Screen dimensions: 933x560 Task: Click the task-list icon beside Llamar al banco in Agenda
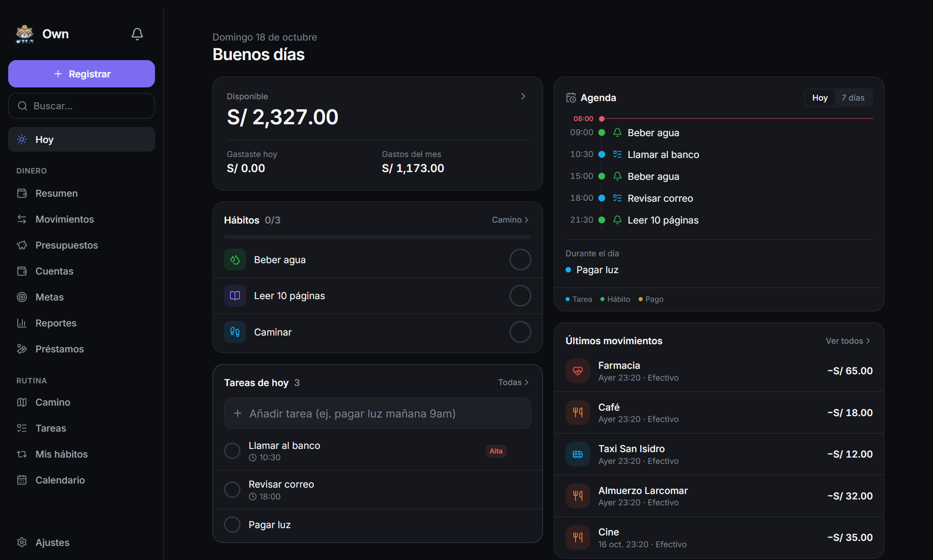tap(617, 154)
